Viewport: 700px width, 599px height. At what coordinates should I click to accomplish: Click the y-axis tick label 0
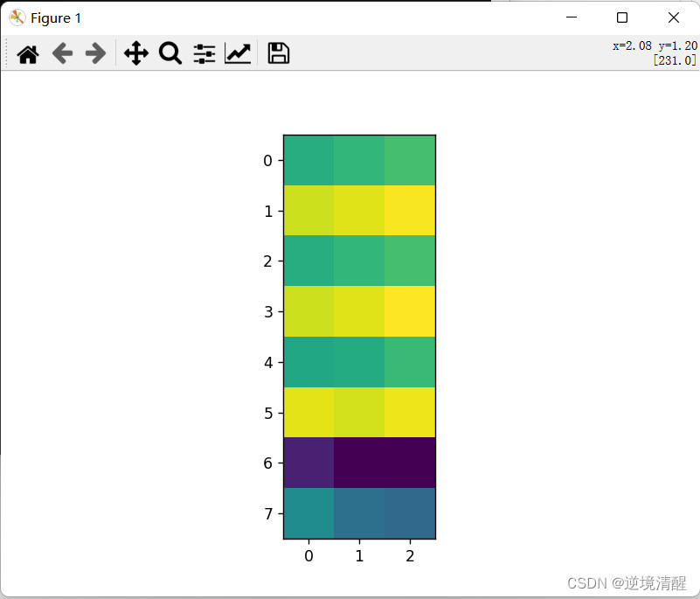pyautogui.click(x=268, y=160)
